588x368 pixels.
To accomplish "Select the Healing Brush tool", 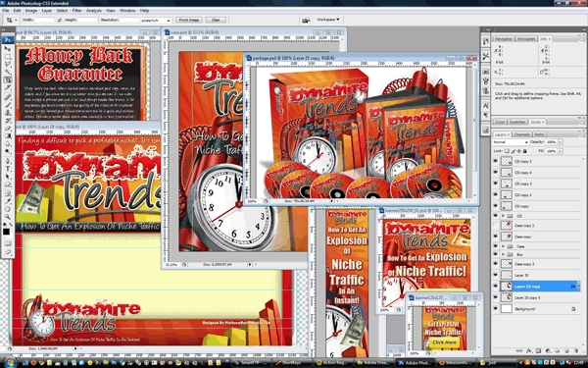I will pyautogui.click(x=8, y=97).
